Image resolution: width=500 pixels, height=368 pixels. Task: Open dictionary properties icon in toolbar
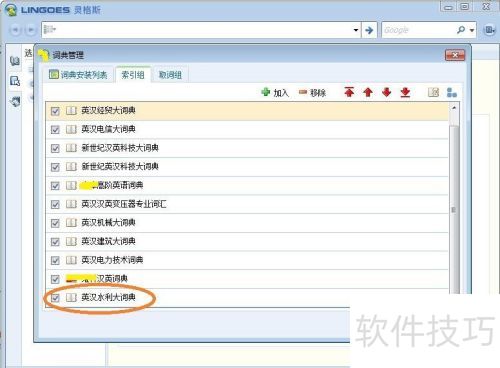click(433, 92)
